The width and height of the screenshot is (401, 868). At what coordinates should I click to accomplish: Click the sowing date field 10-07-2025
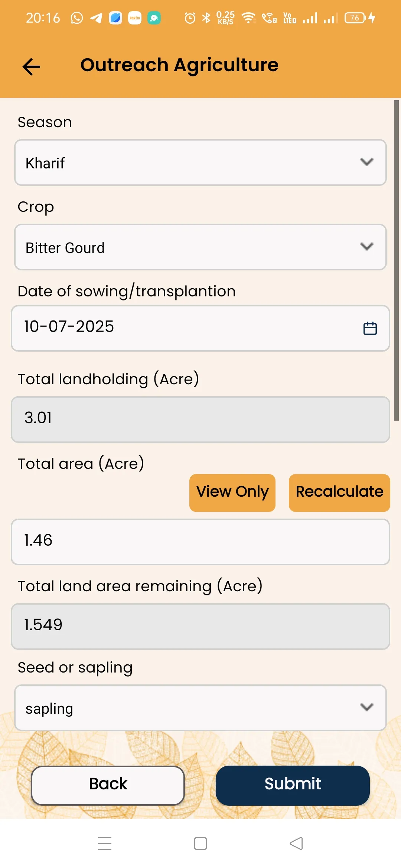pyautogui.click(x=186, y=328)
